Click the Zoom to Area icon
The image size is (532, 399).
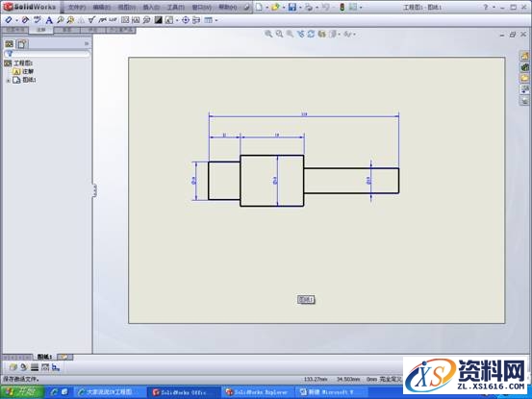pyautogui.click(x=279, y=34)
